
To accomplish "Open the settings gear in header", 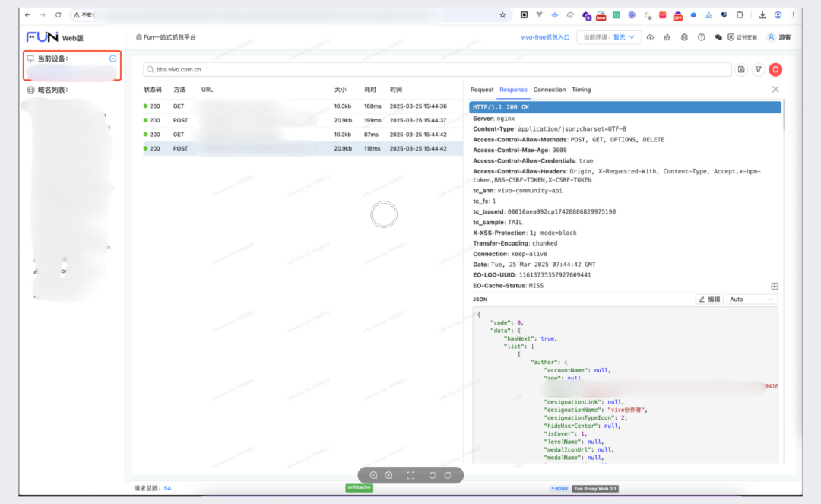I will click(x=684, y=37).
